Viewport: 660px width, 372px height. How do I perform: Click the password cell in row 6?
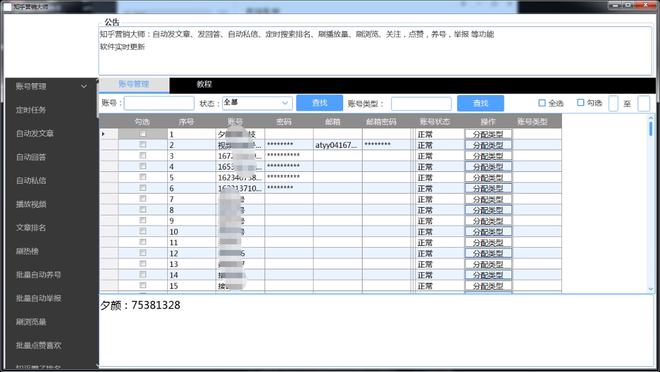pos(289,188)
